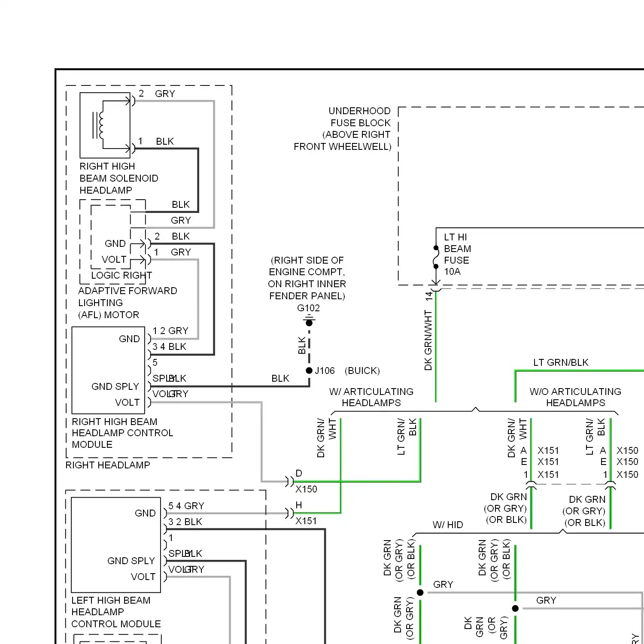The height and width of the screenshot is (644, 644).
Task: Click the J106 junction dot
Action: click(309, 371)
